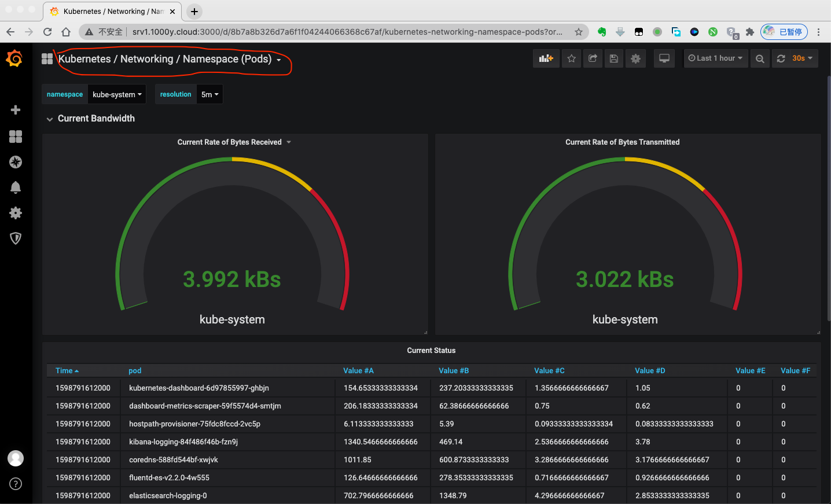Viewport: 831px width, 504px height.
Task: Open the Help question mark icon
Action: [x=16, y=484]
